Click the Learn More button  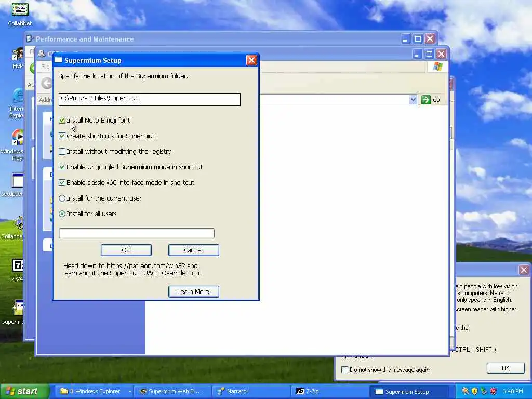click(193, 292)
